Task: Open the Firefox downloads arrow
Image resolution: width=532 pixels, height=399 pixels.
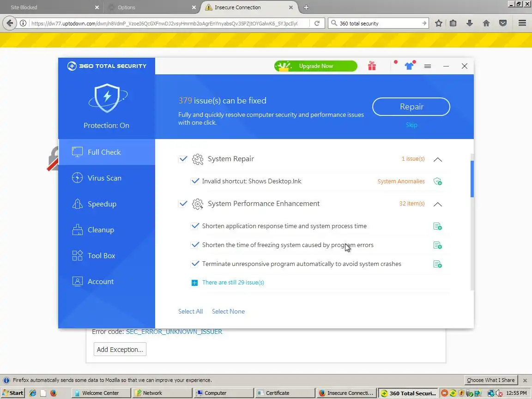Action: tap(470, 23)
